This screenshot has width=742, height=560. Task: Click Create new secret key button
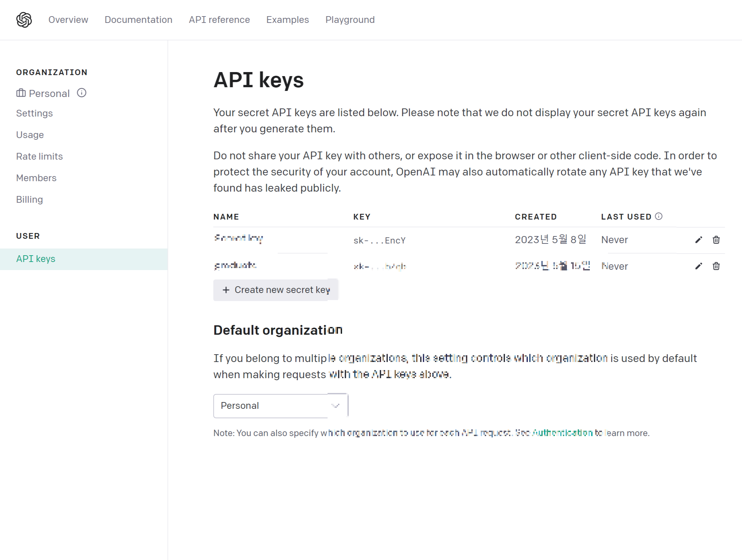click(275, 290)
